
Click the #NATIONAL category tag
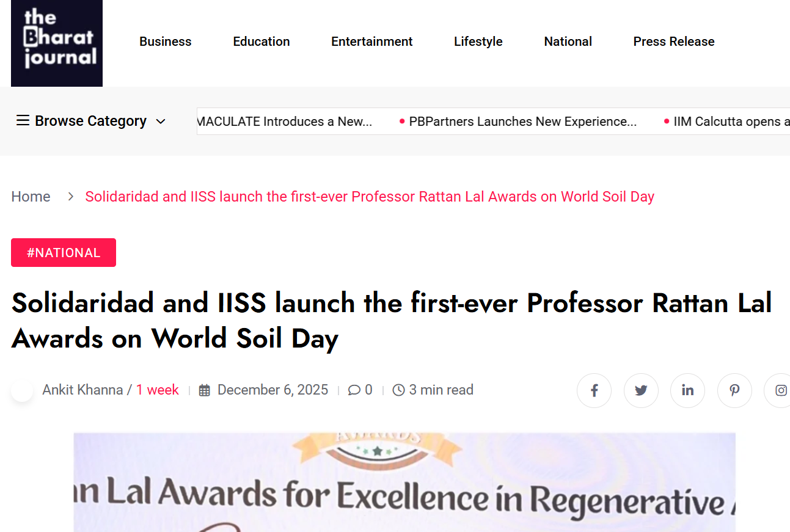pyautogui.click(x=64, y=253)
